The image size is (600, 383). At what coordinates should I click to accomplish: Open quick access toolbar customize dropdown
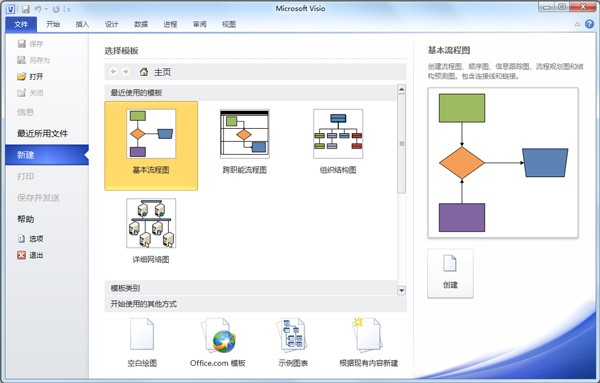68,9
